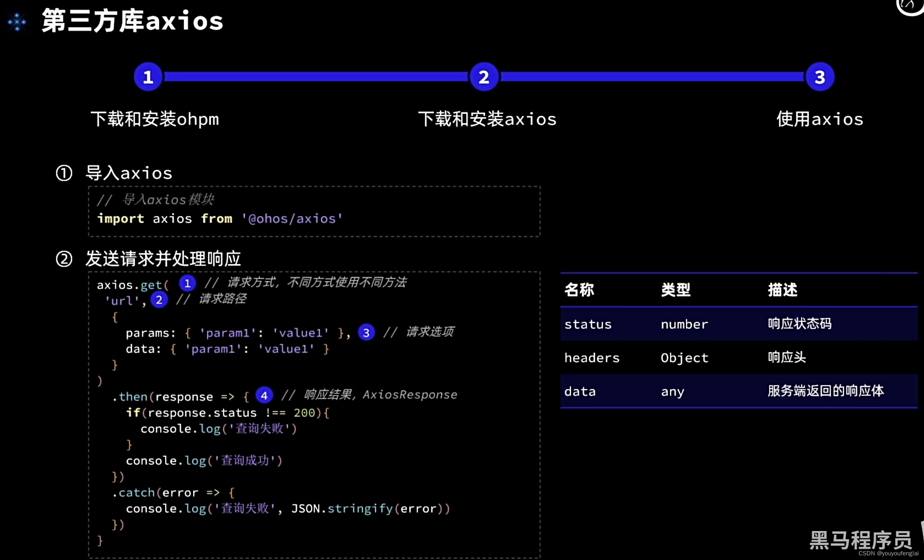Viewport: 924px width, 560px height.
Task: Click the step label "下载和安装ohpm"
Action: click(155, 119)
